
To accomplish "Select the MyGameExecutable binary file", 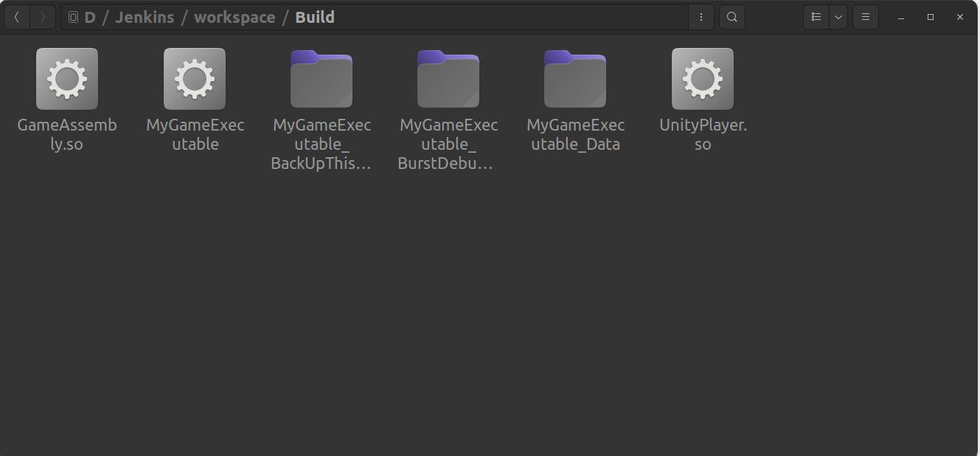I will pyautogui.click(x=195, y=80).
